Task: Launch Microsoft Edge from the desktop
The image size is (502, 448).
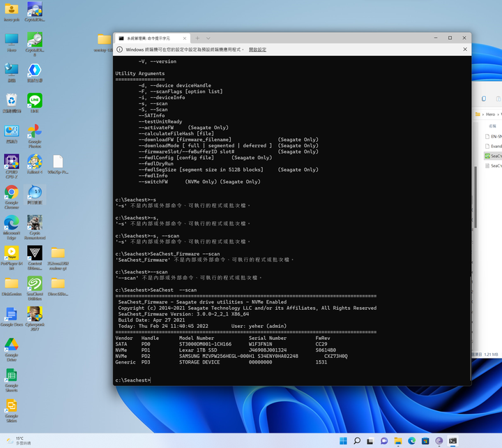Action: coord(12,227)
